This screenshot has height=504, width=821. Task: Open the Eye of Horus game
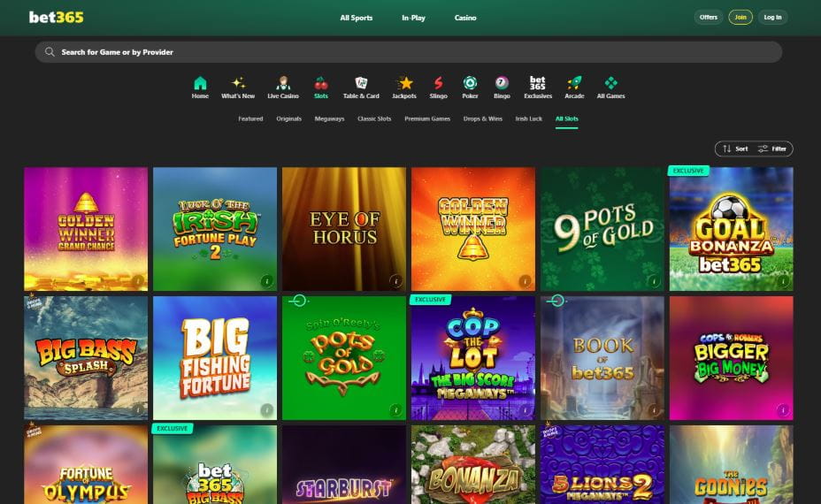(x=344, y=229)
